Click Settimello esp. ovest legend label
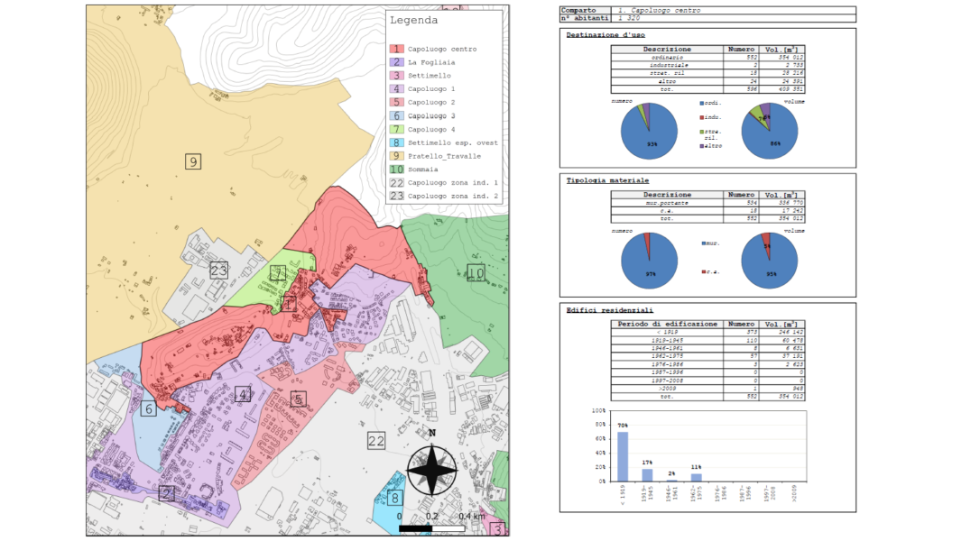 (452, 142)
